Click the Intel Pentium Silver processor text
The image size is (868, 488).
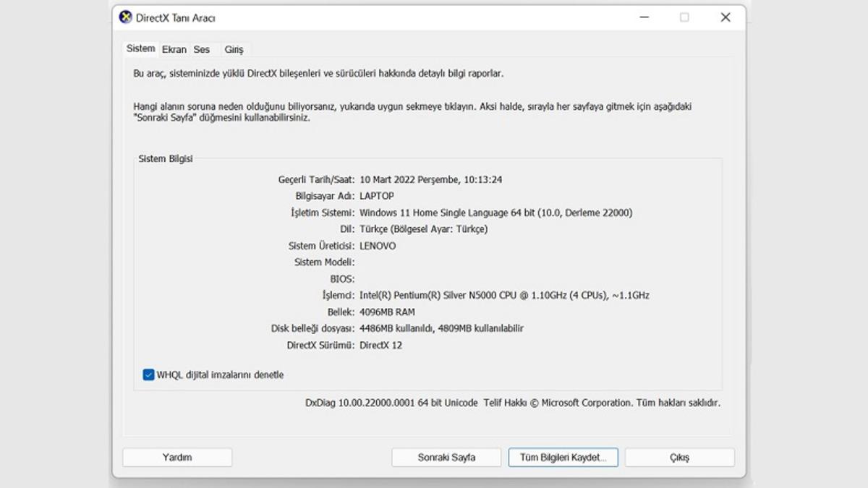[504, 295]
